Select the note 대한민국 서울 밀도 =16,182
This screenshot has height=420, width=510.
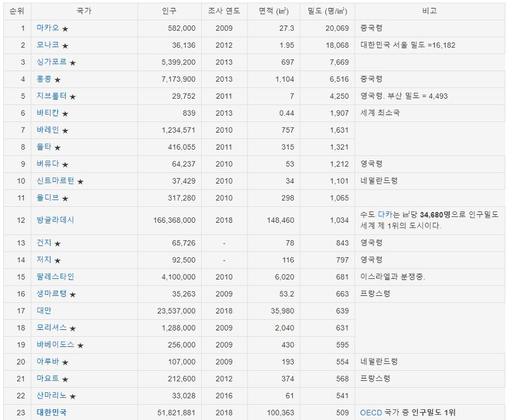(x=408, y=45)
